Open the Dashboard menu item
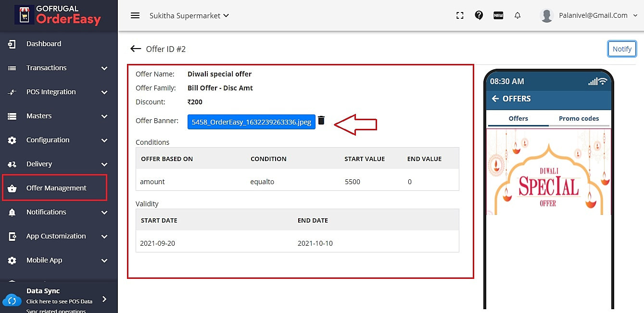644x313 pixels. pos(44,44)
